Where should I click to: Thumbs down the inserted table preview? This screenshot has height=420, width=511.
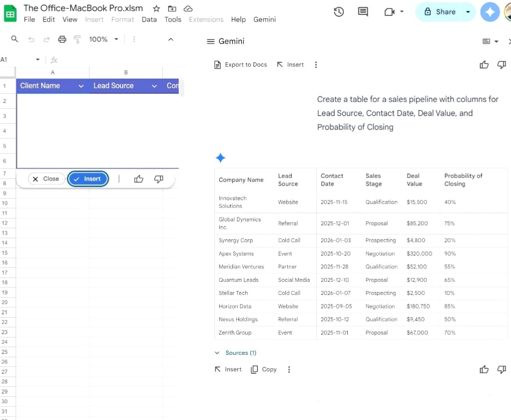[158, 179]
